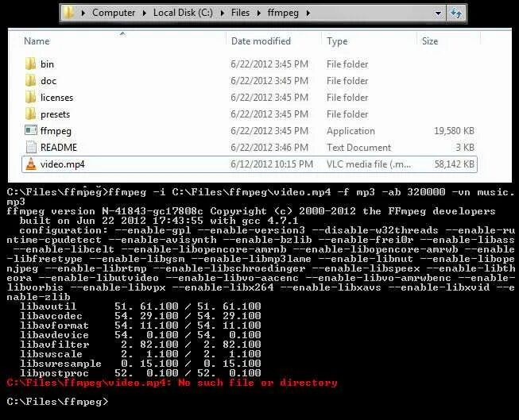Click the doc folder icon
This screenshot has height=420, width=519.
point(30,80)
